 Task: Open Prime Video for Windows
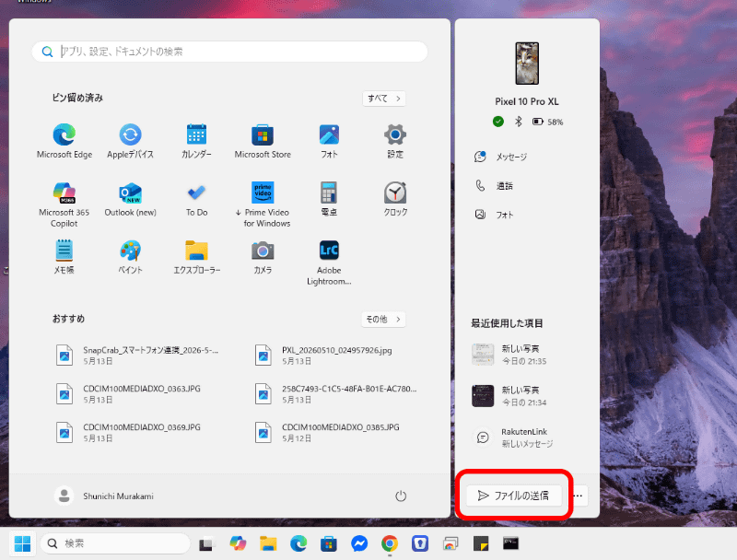(263, 204)
